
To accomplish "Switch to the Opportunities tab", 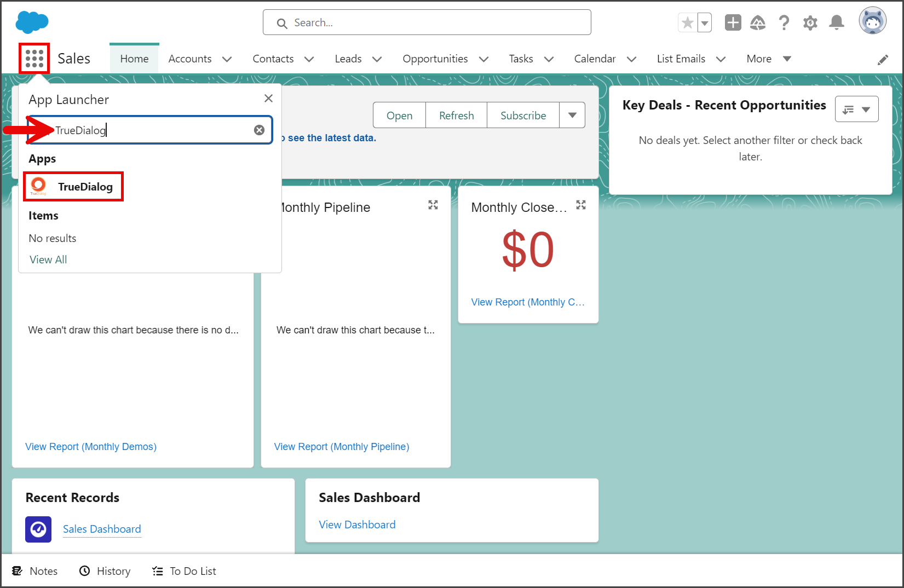I will [435, 59].
